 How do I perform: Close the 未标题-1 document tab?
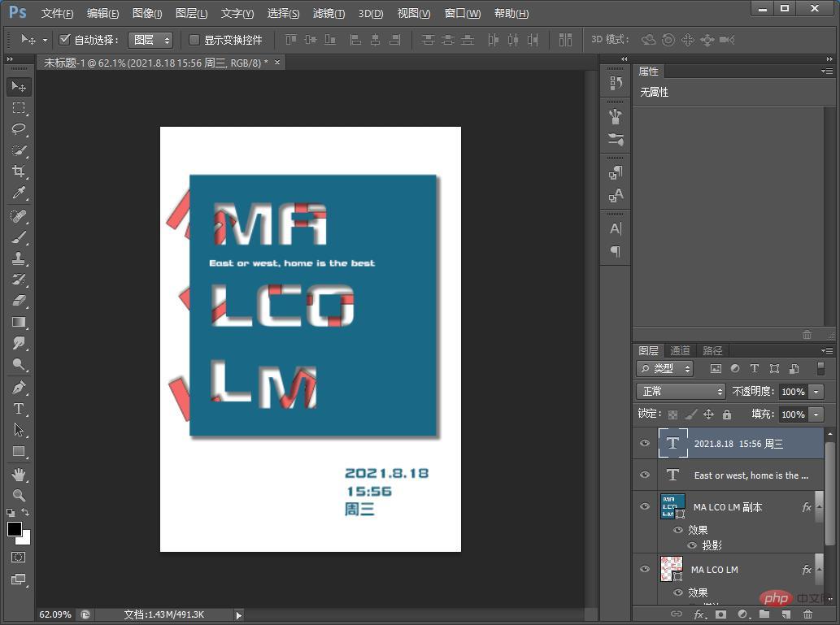tap(277, 62)
